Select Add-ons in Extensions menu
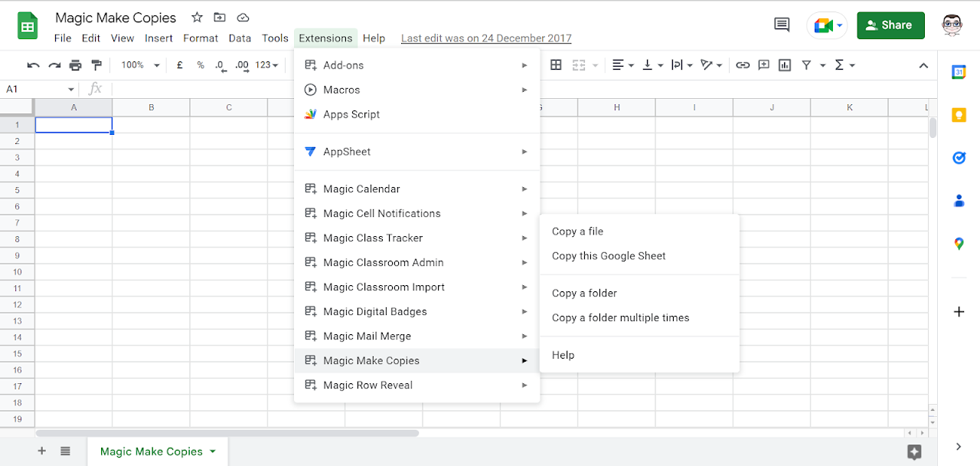Screen dimensions: 980x466 [417, 65]
